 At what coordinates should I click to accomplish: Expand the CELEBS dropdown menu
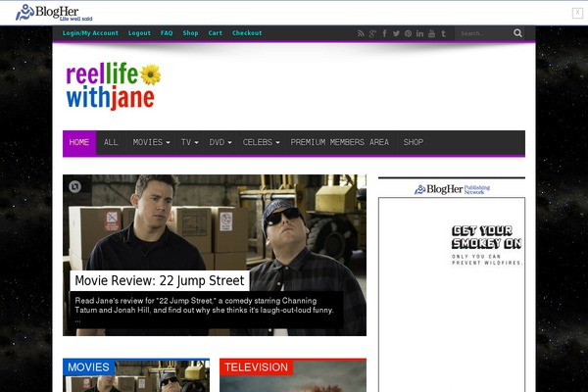pos(261,142)
